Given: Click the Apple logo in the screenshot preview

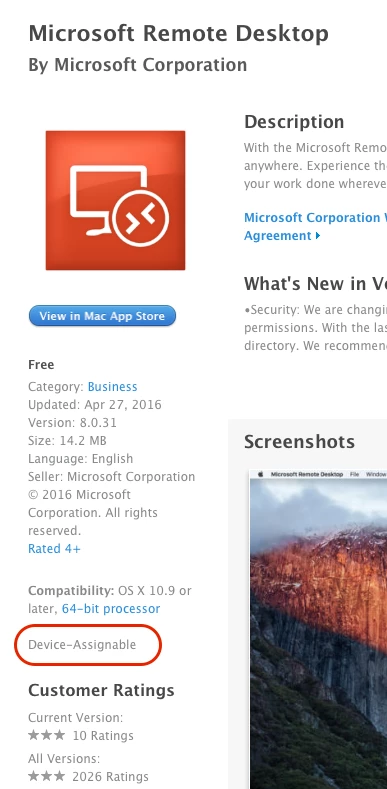Looking at the screenshot, I should point(261,474).
